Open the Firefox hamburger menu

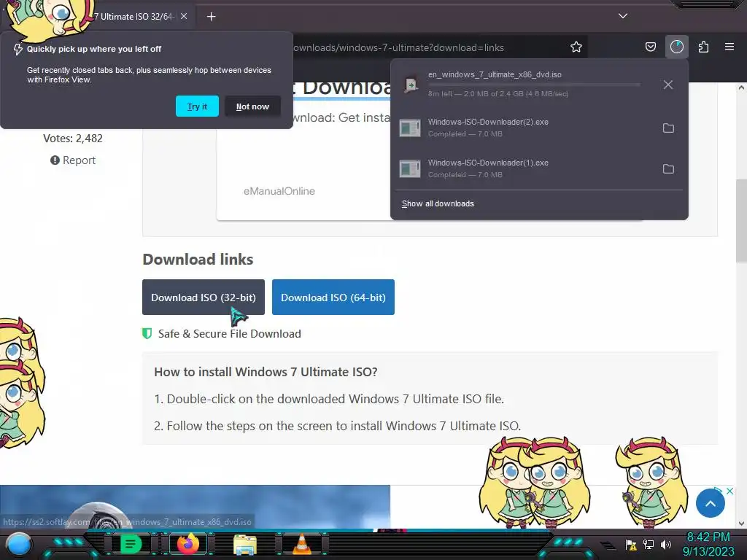click(x=729, y=47)
